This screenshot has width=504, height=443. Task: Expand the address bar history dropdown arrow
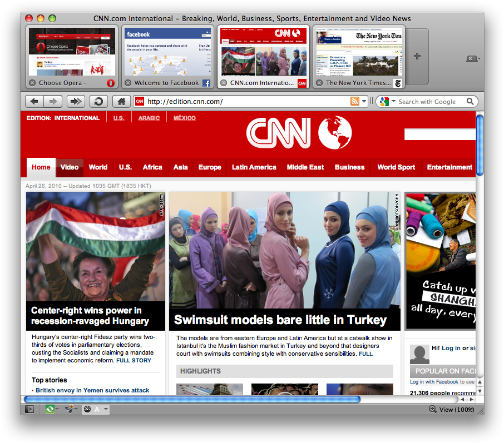tap(364, 102)
